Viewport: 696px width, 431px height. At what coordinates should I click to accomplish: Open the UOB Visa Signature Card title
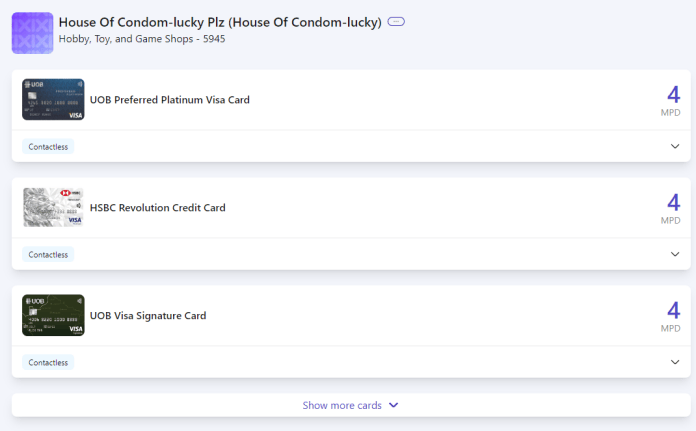click(x=148, y=315)
